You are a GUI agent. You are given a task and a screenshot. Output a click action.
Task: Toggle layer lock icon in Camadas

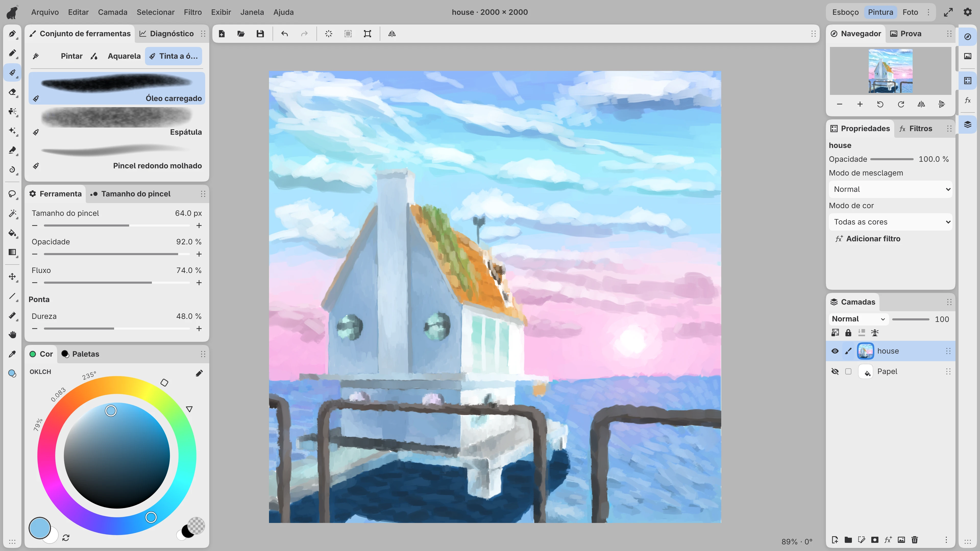(x=848, y=333)
